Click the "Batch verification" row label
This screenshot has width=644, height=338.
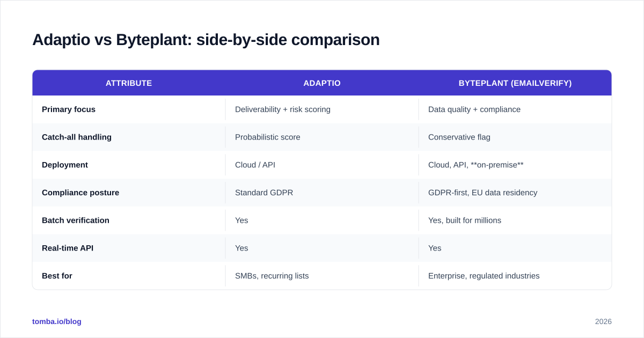pos(76,221)
